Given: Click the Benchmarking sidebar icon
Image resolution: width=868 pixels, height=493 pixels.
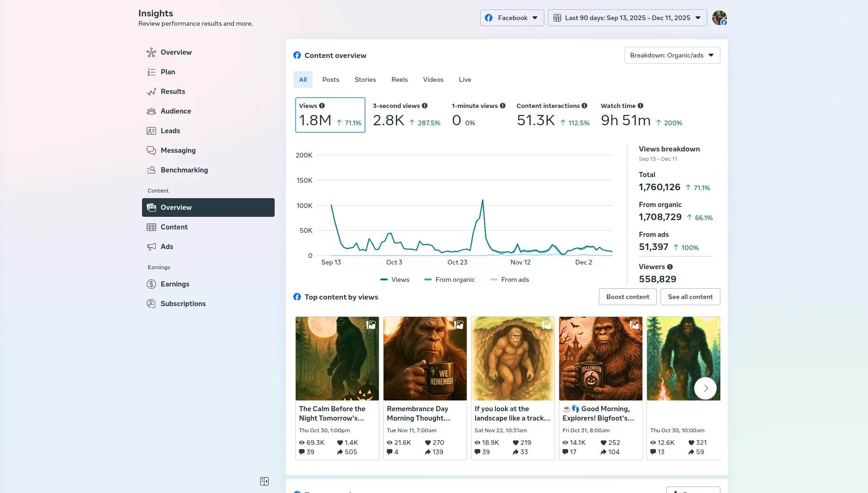Looking at the screenshot, I should [151, 170].
